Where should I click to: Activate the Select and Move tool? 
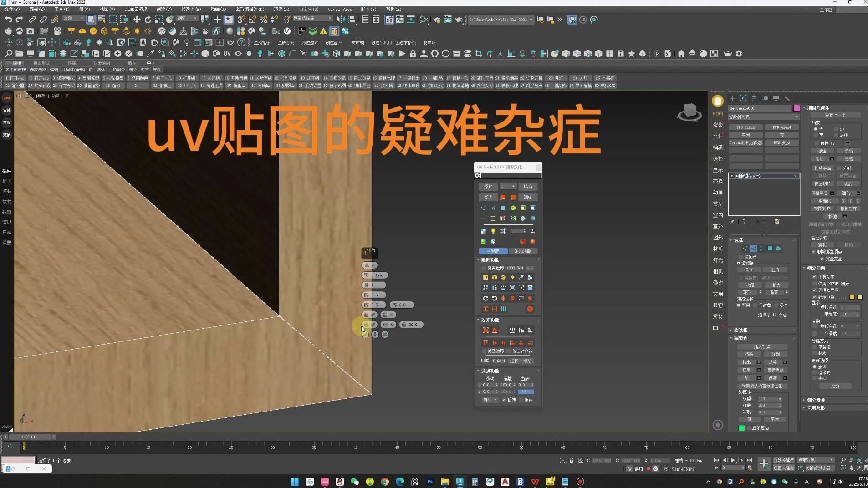click(137, 20)
